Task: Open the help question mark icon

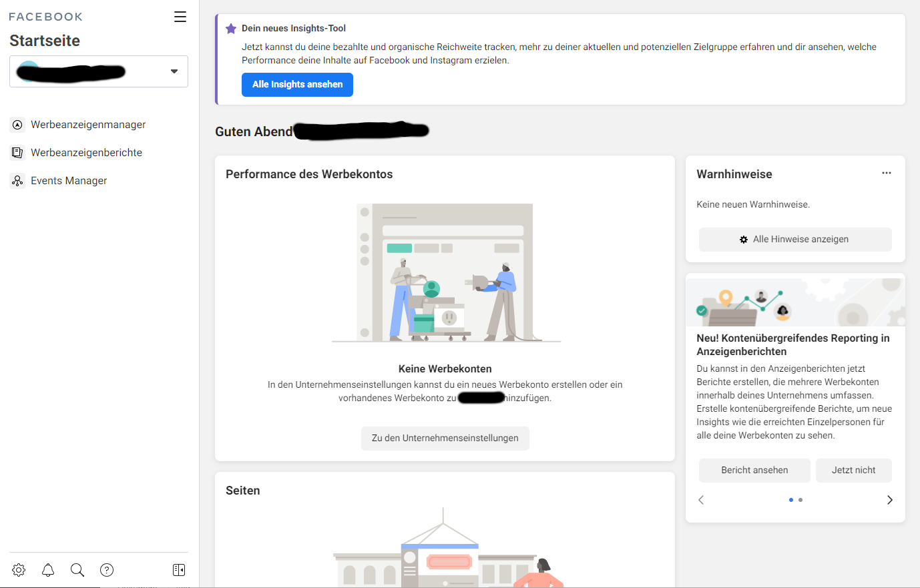Action: pyautogui.click(x=107, y=570)
